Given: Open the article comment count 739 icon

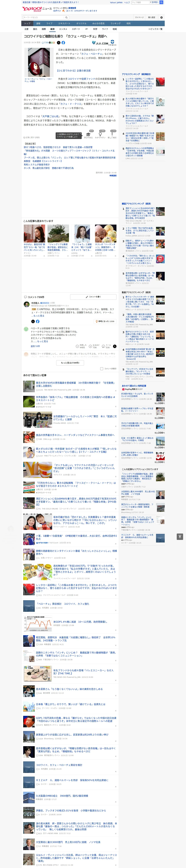Looking at the screenshot, I should coord(45,43).
